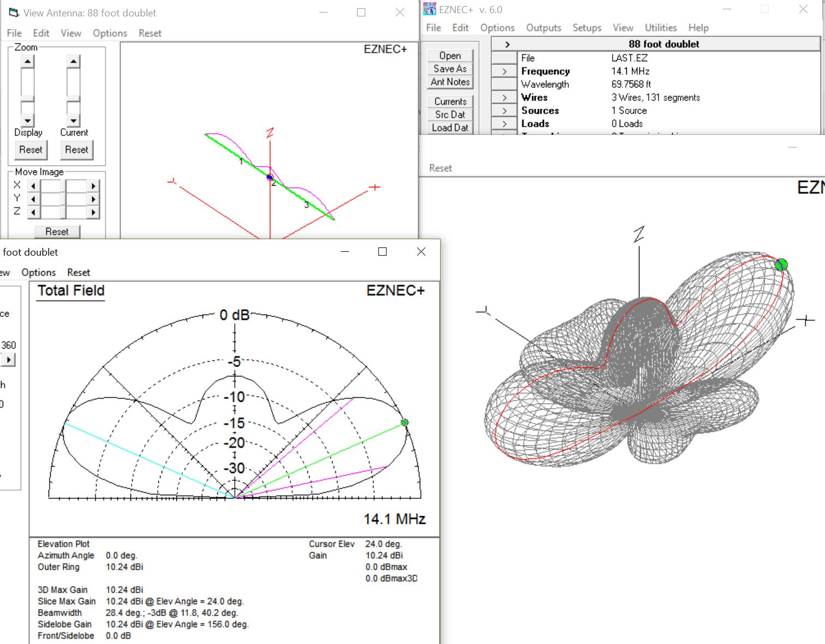Click the Z-axis right arrow under Move Image

click(93, 211)
